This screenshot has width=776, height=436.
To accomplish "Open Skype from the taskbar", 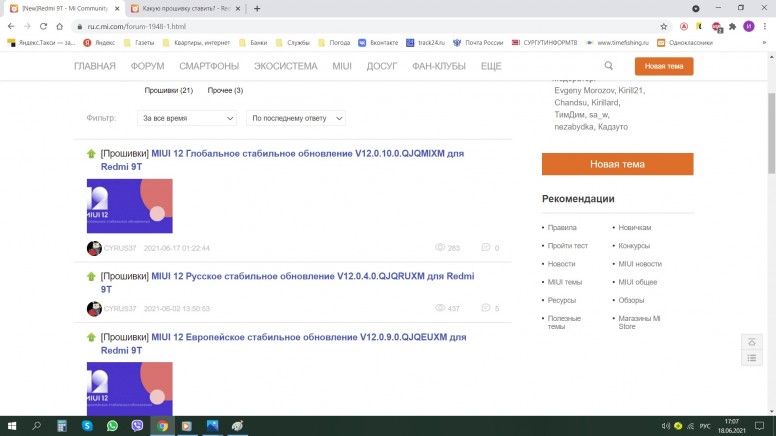I will pyautogui.click(x=87, y=426).
